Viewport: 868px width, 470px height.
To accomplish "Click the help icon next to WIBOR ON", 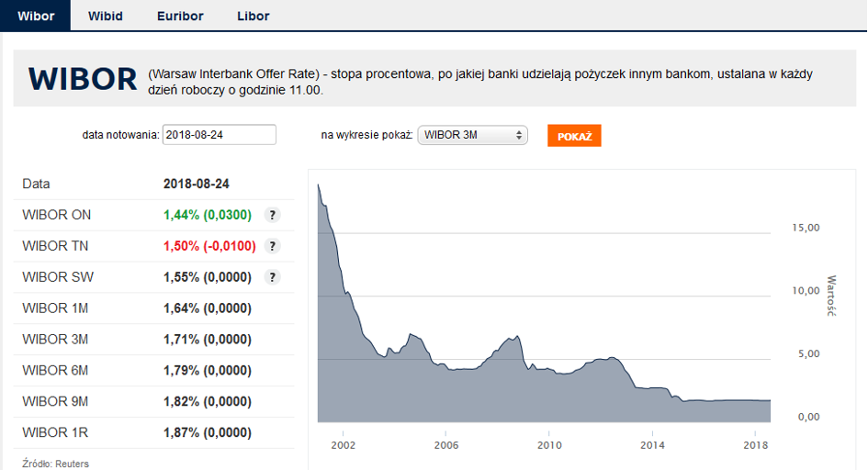I will 272,215.
